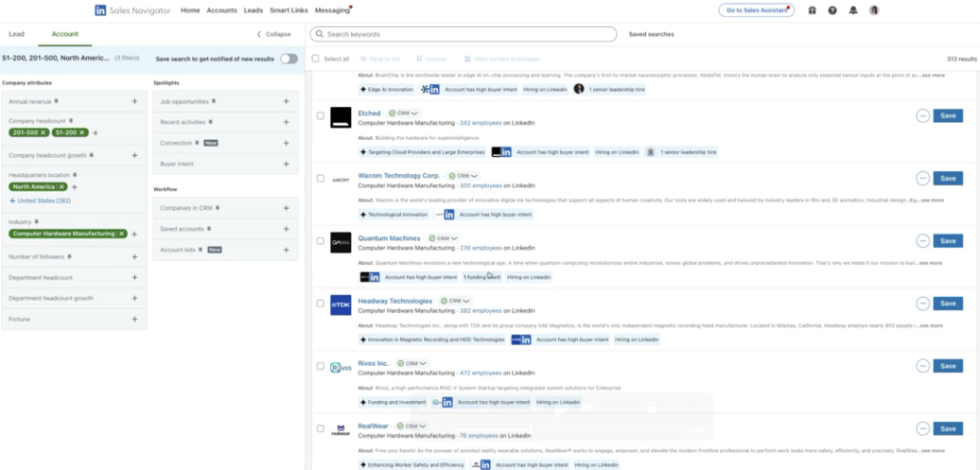
Task: Add an Annual revenue filter via plus icon
Action: pyautogui.click(x=134, y=101)
